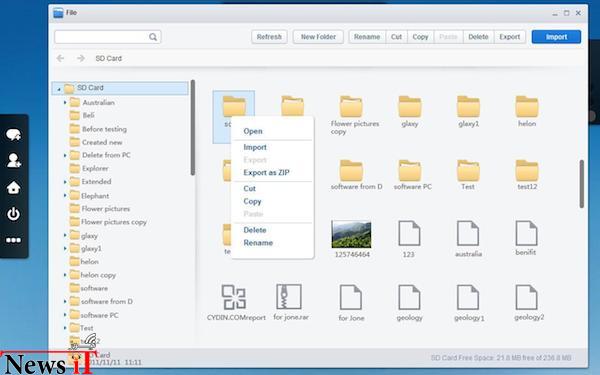Expand the Test tree folder

(65, 328)
